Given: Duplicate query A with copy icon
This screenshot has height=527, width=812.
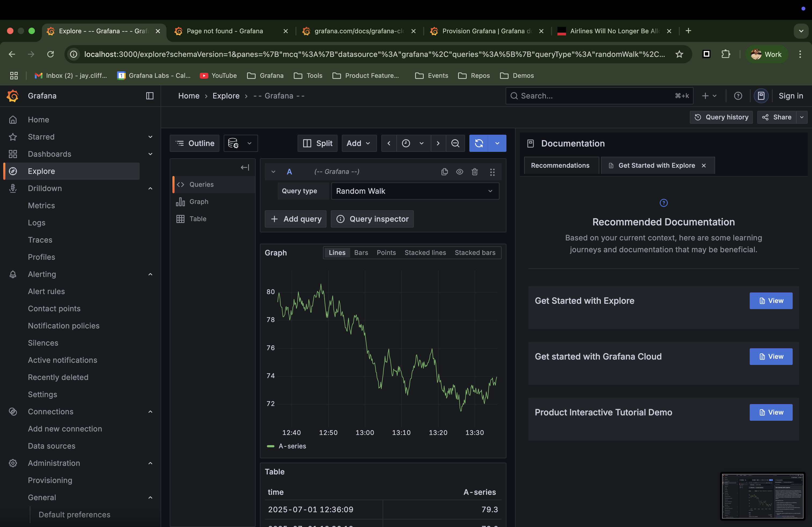Looking at the screenshot, I should (444, 172).
